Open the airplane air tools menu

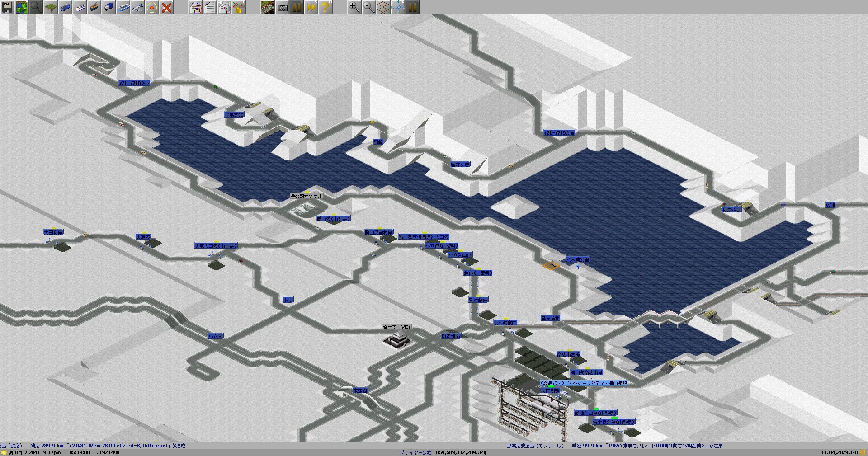point(138,7)
